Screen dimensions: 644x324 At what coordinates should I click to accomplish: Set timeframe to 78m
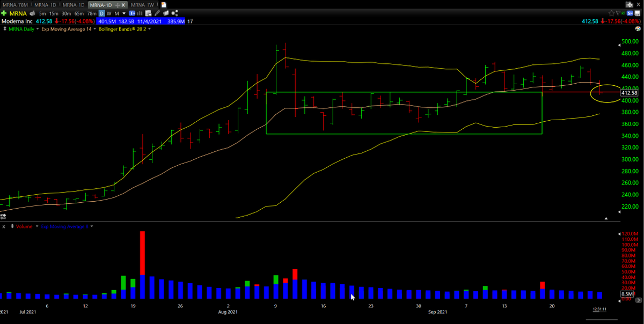(92, 13)
